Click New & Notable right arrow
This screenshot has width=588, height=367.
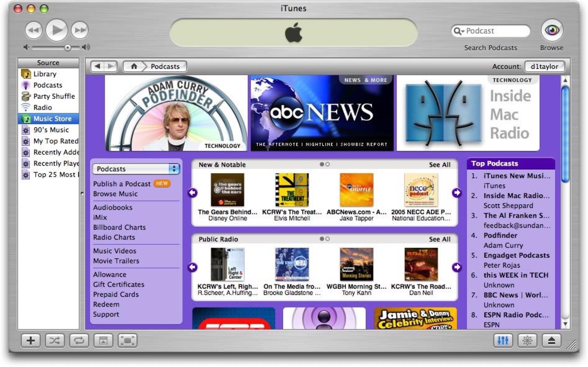[x=456, y=193]
